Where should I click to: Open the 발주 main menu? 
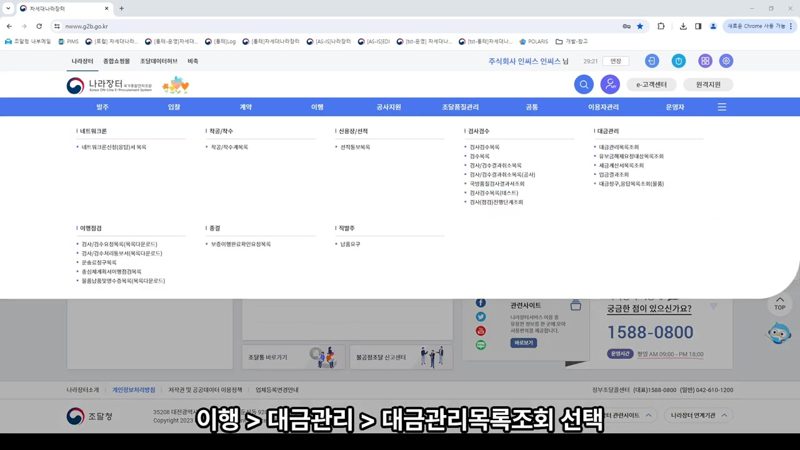pos(103,107)
